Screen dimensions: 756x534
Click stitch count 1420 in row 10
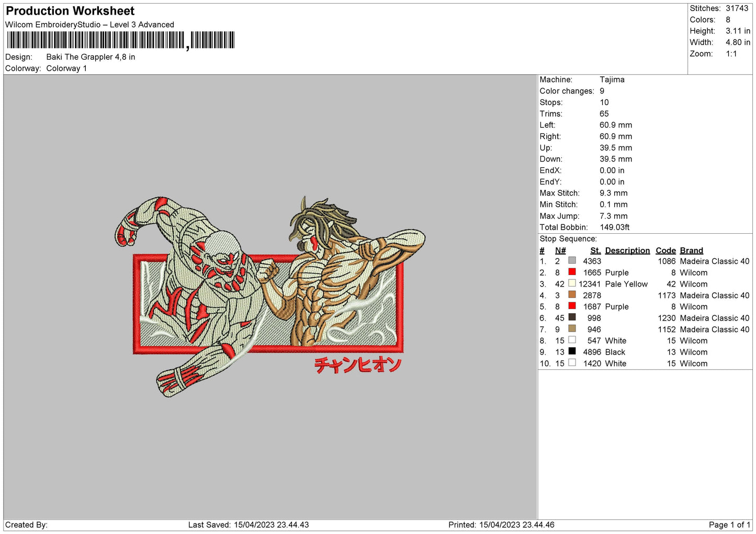592,363
